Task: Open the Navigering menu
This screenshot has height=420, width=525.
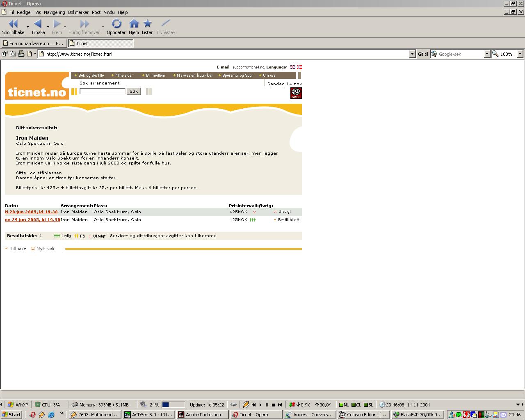Action: [54, 12]
